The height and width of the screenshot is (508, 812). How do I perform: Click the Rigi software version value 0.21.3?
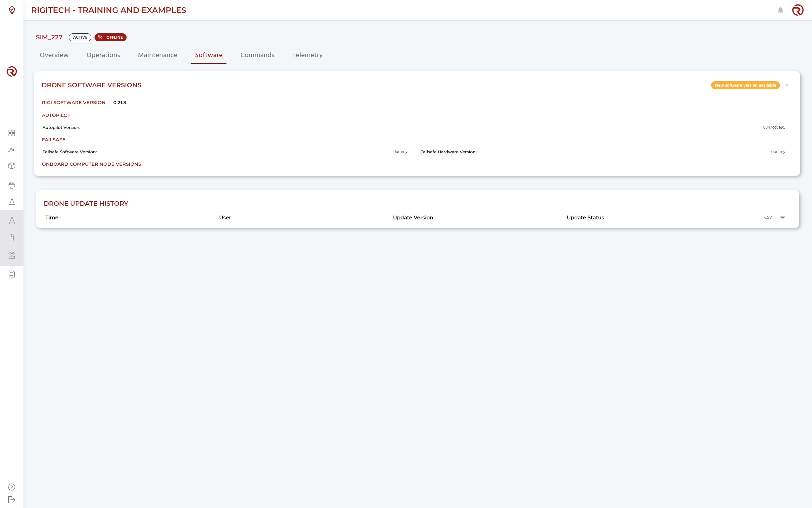click(x=120, y=103)
